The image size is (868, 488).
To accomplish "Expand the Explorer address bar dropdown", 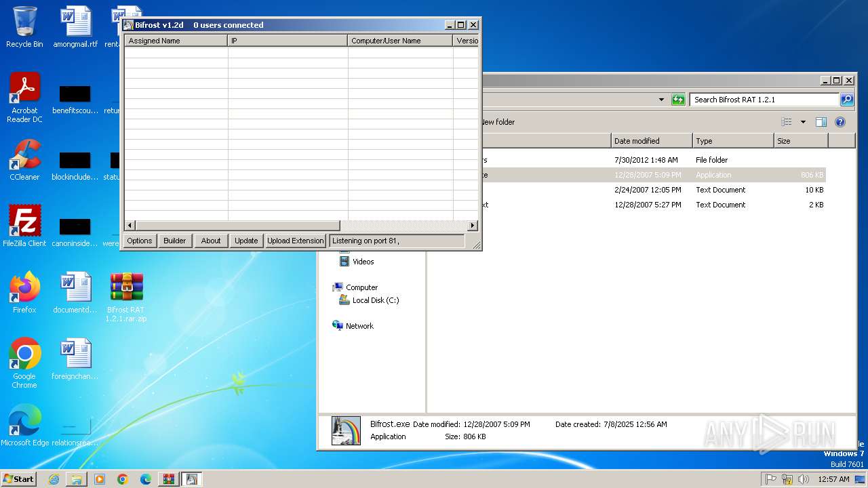I will click(662, 100).
